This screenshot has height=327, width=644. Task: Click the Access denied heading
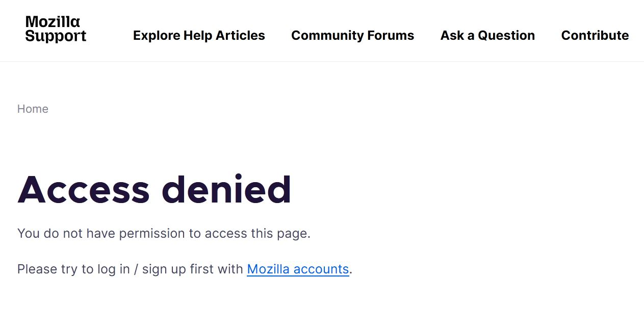click(154, 189)
